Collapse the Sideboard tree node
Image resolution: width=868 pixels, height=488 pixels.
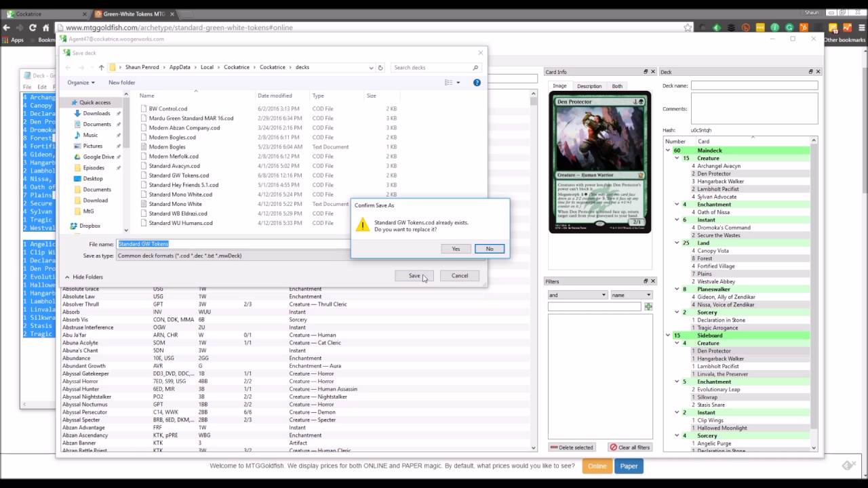point(668,335)
